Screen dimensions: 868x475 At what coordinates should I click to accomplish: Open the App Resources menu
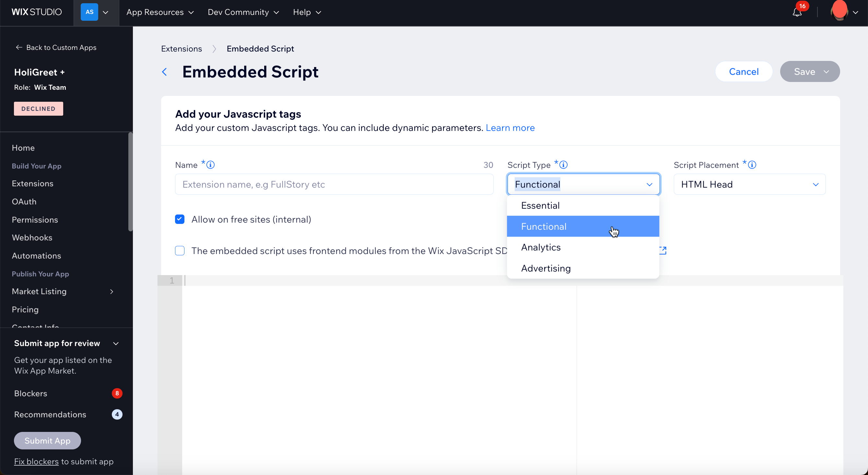[160, 12]
